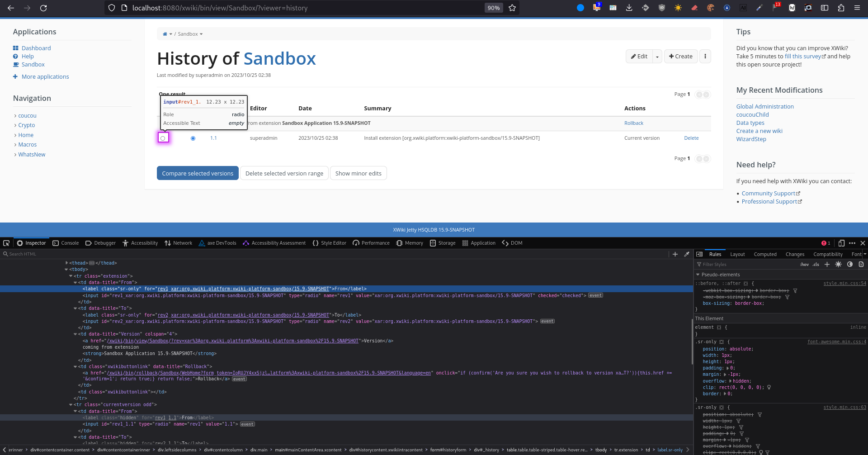Switch to the Layout sidebar tab
This screenshot has height=455, width=868.
[737, 254]
